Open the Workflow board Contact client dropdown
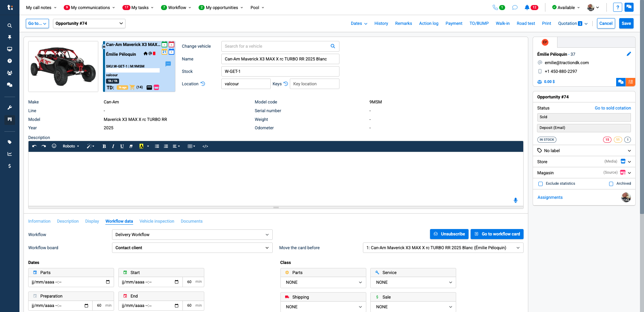 192,248
